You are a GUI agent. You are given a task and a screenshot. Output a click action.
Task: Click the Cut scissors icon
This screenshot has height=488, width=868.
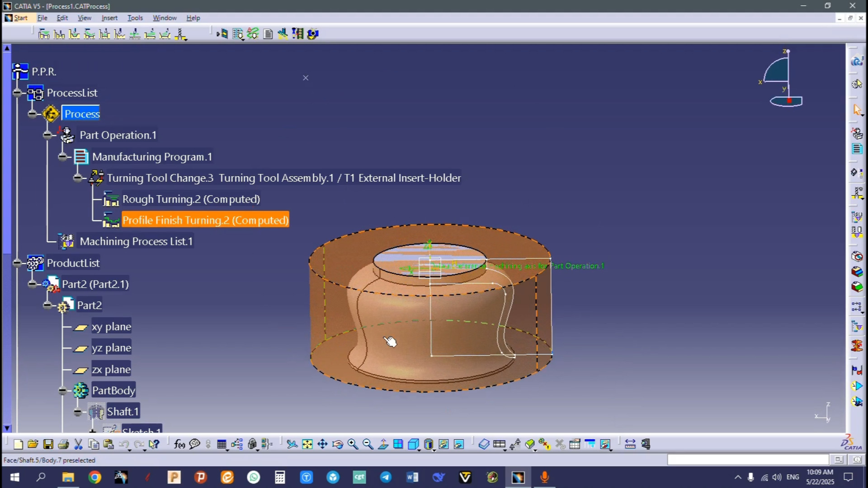tap(78, 444)
